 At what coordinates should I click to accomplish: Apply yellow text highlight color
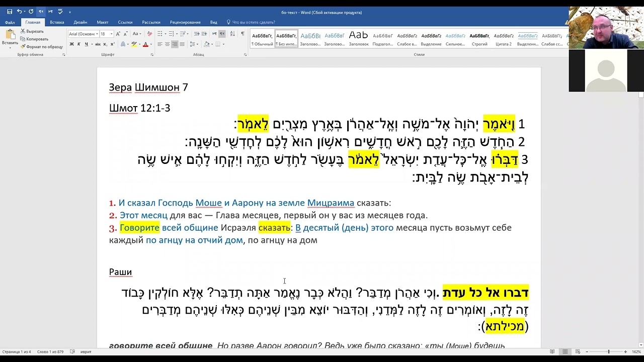[134, 44]
